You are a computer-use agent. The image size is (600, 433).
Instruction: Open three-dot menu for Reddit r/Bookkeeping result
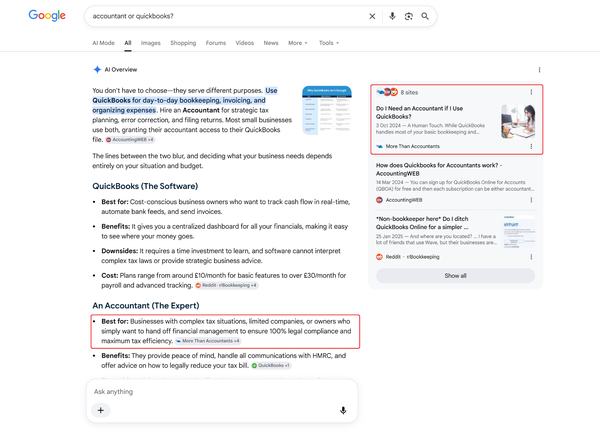(531, 257)
